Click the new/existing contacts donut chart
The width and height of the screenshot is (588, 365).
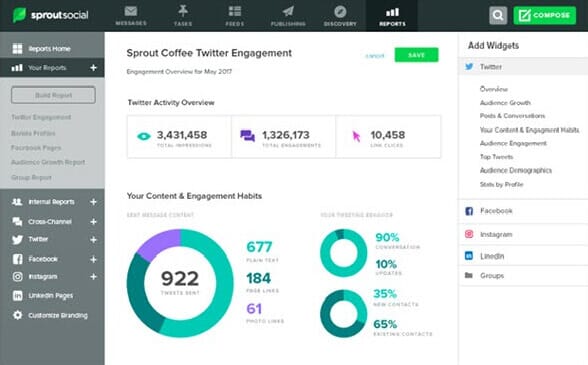[x=343, y=313]
